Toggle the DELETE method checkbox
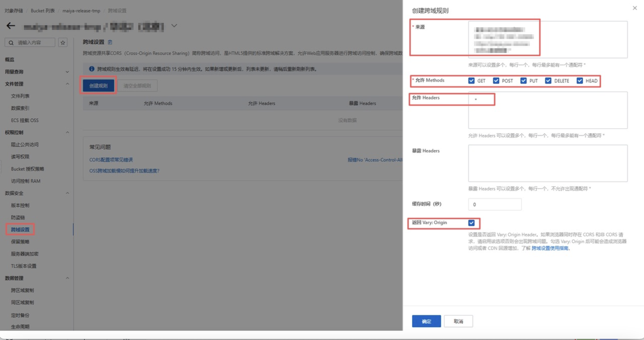The height and width of the screenshot is (340, 644). (548, 80)
